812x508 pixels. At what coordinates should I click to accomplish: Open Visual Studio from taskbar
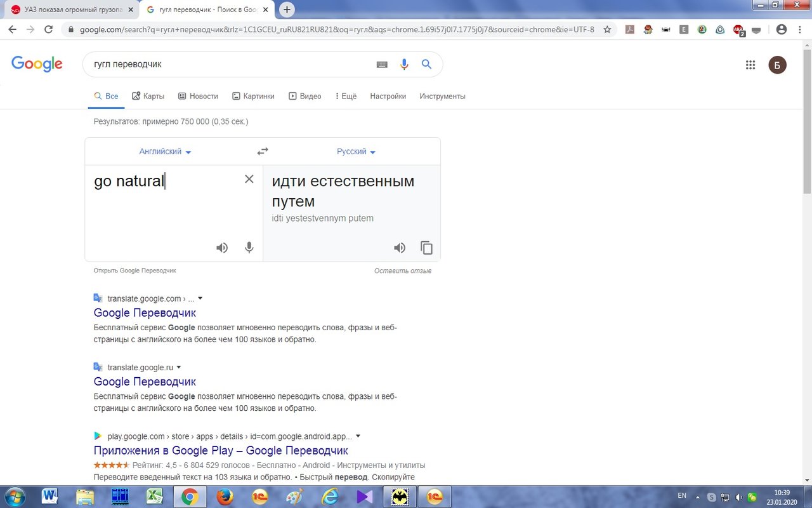click(364, 497)
